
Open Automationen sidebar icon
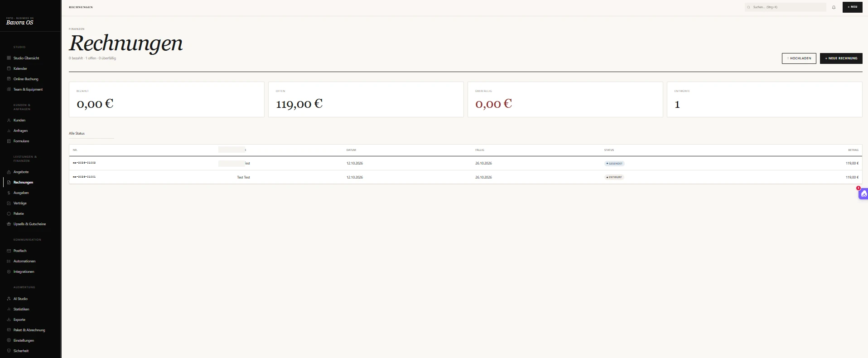pyautogui.click(x=9, y=261)
